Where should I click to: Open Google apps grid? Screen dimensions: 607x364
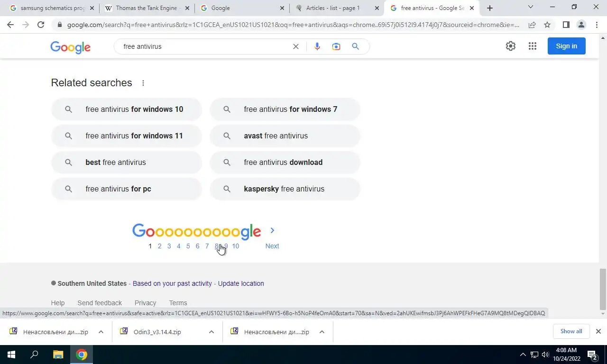click(x=533, y=46)
